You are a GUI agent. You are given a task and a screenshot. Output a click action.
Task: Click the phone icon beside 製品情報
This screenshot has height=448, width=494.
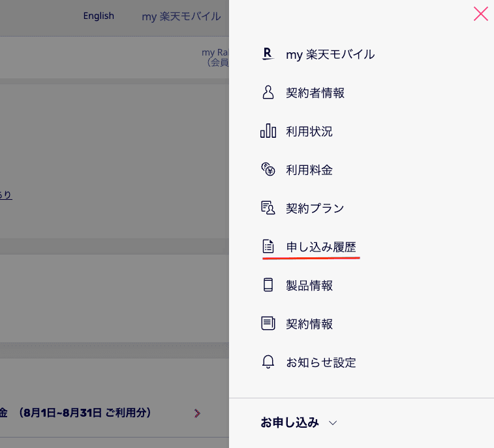tap(268, 285)
